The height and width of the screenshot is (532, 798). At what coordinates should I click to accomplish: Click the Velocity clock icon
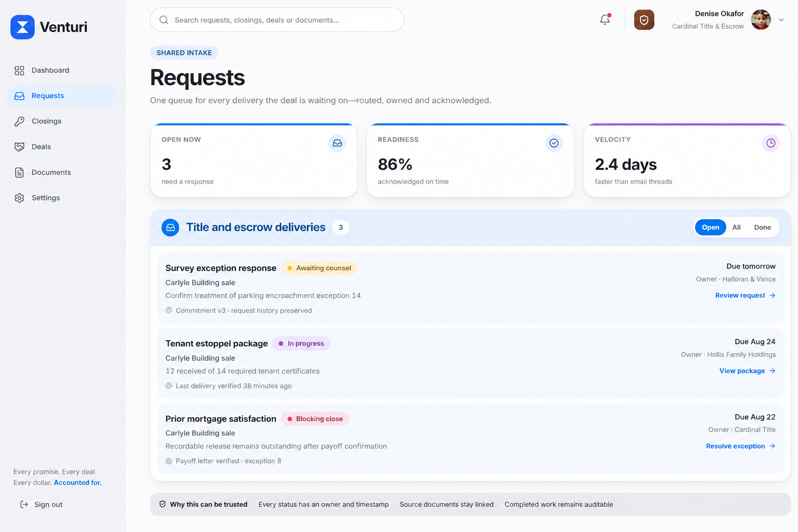tap(771, 143)
